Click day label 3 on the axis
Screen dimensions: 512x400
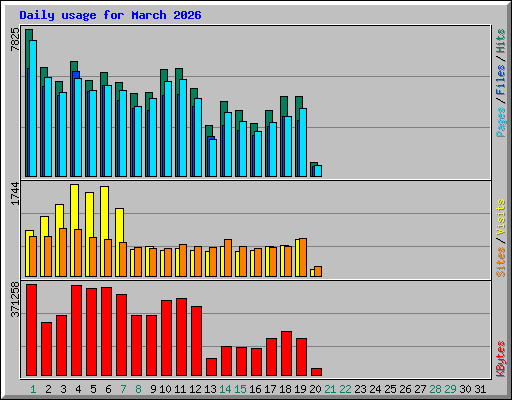coord(63,389)
